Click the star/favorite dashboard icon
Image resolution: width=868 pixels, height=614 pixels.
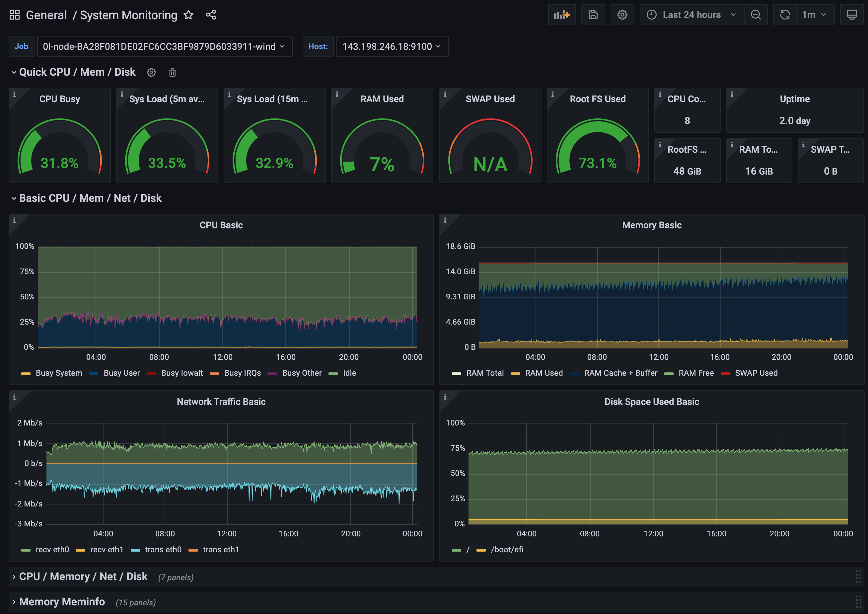(190, 15)
